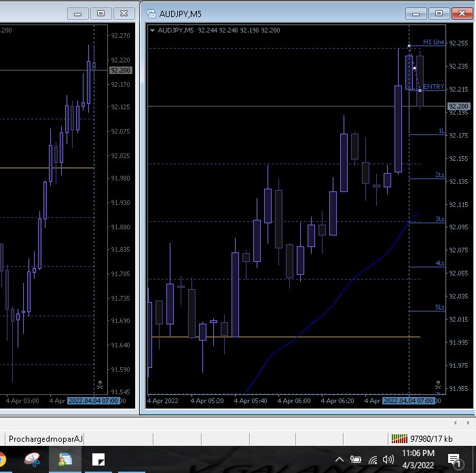This screenshot has width=476, height=473.
Task: Open the Snipping Tool from the taskbar
Action: pyautogui.click(x=32, y=461)
